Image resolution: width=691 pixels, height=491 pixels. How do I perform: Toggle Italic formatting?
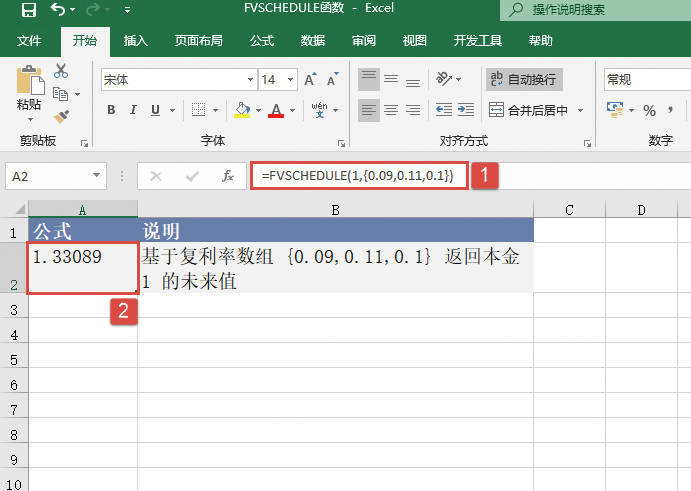click(132, 110)
